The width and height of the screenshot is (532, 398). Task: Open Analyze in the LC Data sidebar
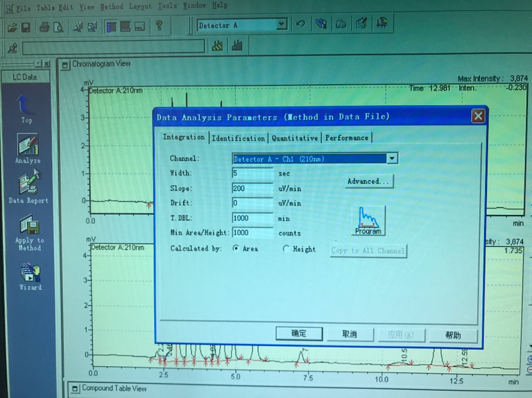[x=28, y=148]
